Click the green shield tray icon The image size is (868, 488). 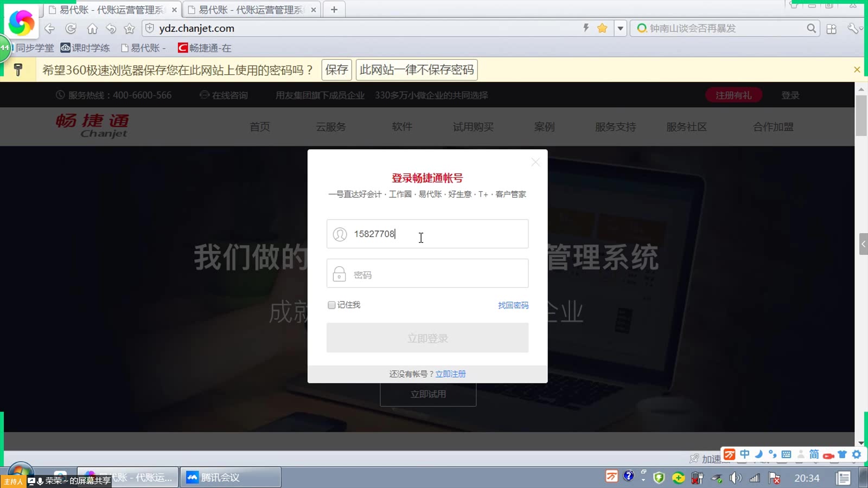tap(659, 478)
